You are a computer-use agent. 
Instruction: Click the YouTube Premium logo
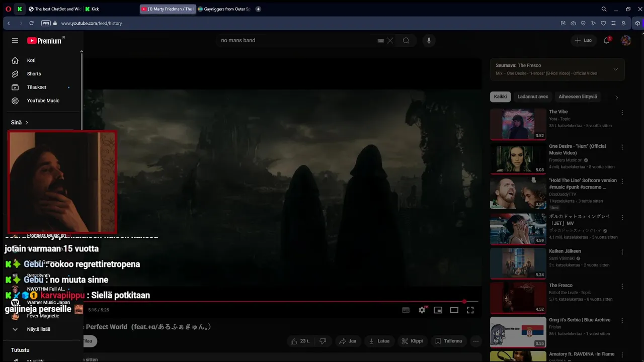(45, 41)
